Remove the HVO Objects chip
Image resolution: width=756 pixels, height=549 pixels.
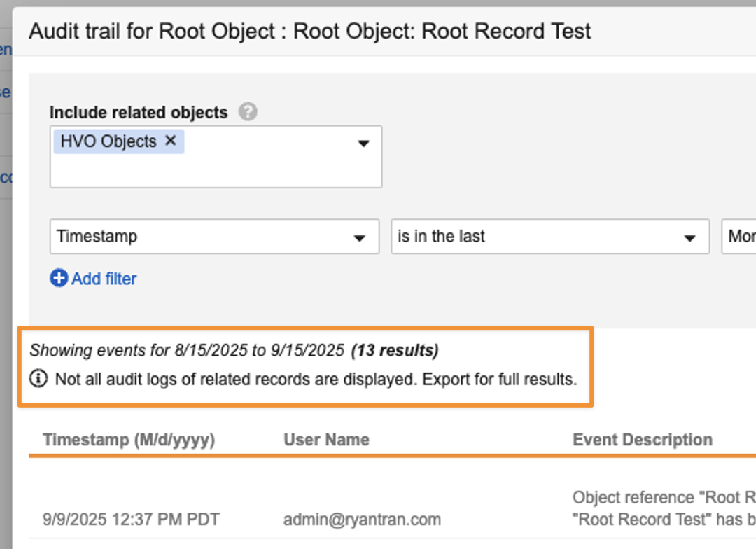pyautogui.click(x=171, y=141)
